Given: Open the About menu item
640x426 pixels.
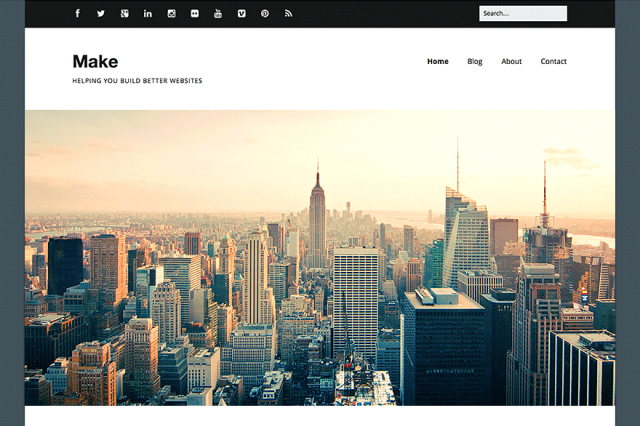Looking at the screenshot, I should tap(511, 61).
